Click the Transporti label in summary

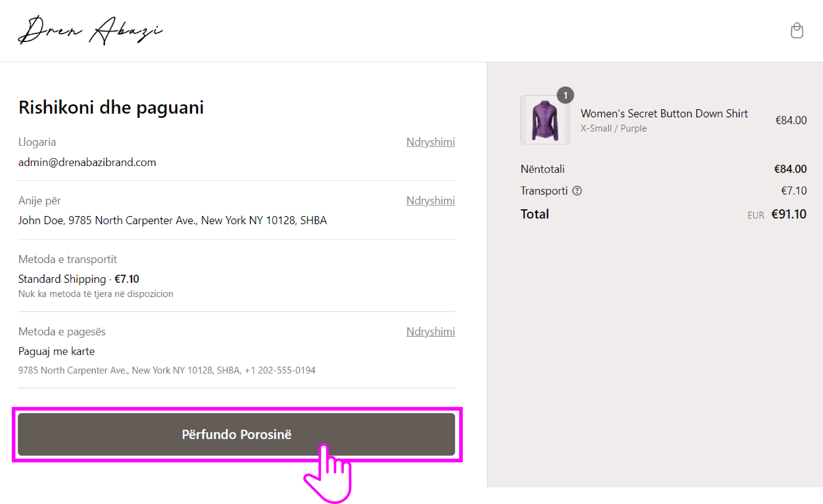pyautogui.click(x=544, y=191)
